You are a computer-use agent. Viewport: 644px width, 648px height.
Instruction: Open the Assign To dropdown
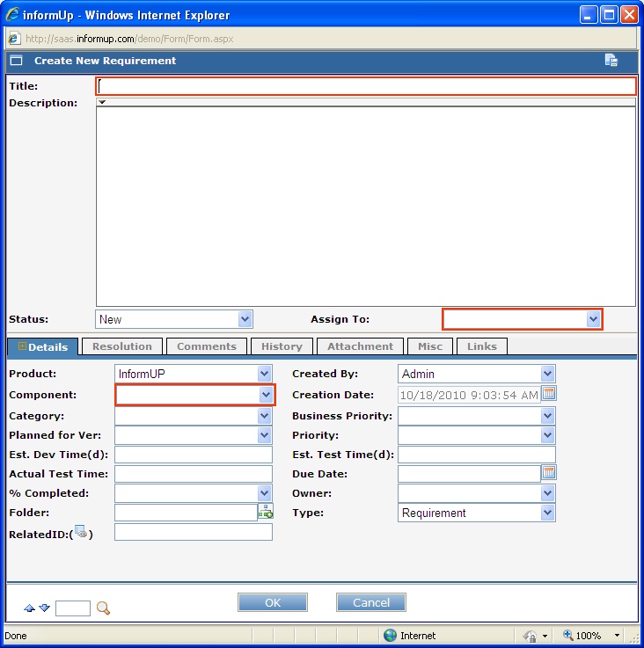point(593,319)
